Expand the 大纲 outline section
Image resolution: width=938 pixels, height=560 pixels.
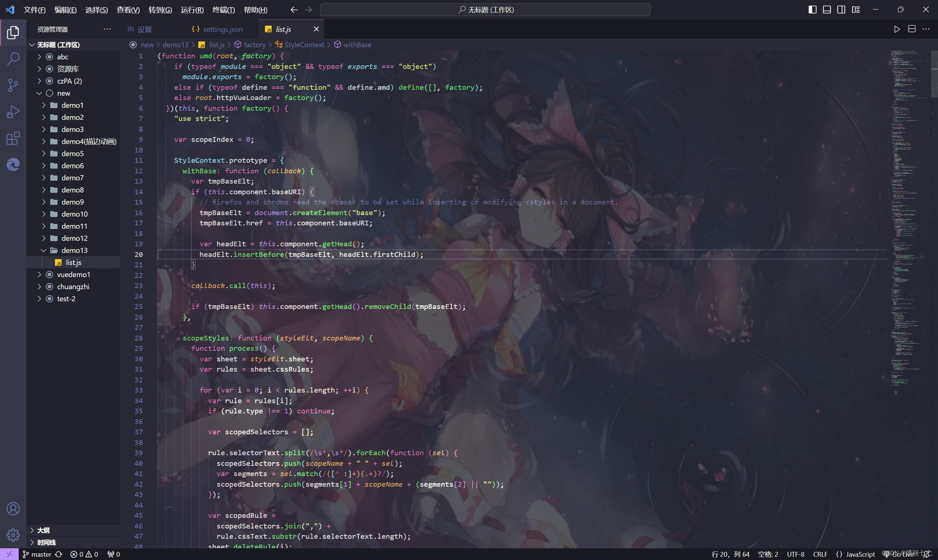43,530
